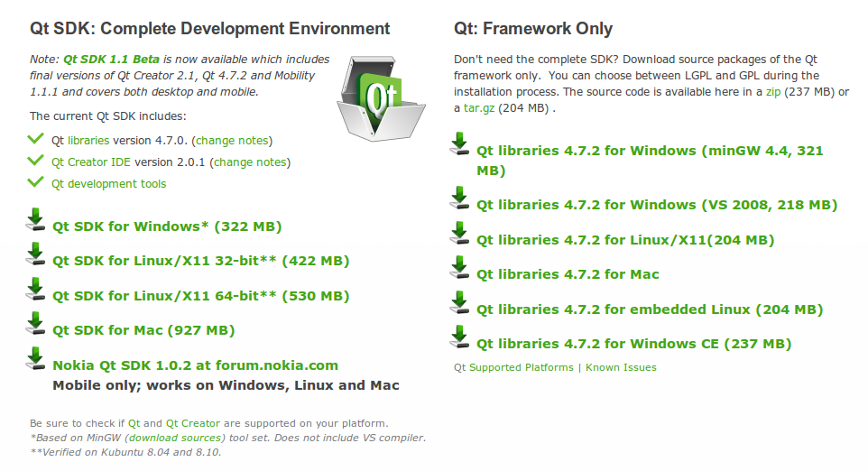Open the MinGW download sources link
This screenshot has height=471, width=868.
tap(175, 438)
